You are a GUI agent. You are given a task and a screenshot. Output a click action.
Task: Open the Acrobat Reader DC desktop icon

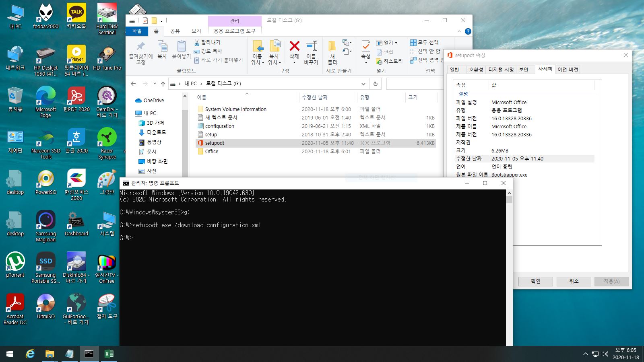pyautogui.click(x=15, y=309)
